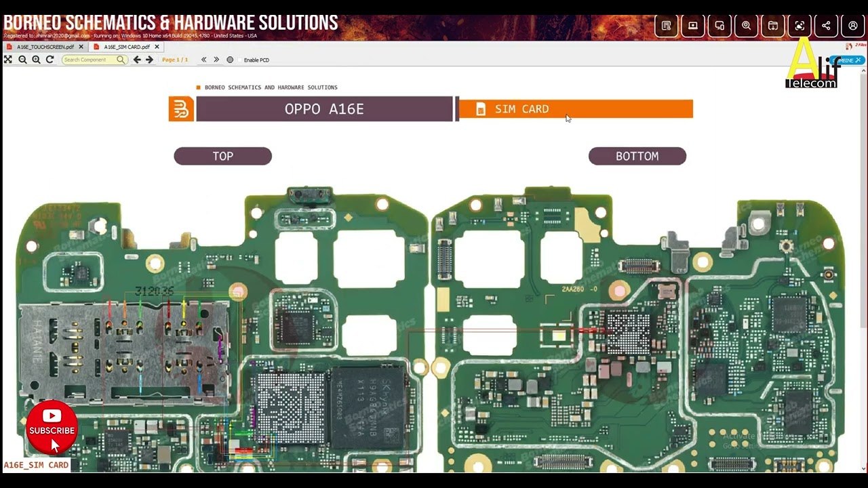
Task: Click the TOP board label button
Action: click(222, 156)
